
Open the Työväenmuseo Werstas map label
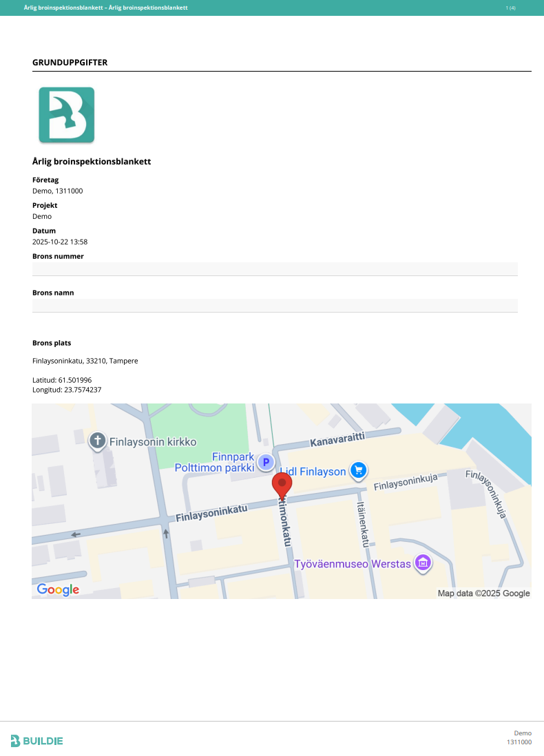click(x=352, y=565)
